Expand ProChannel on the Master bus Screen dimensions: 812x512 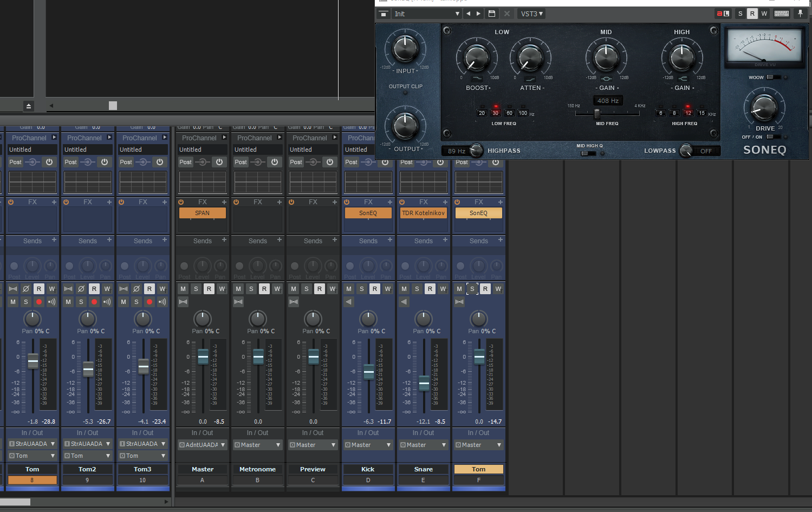[224, 138]
